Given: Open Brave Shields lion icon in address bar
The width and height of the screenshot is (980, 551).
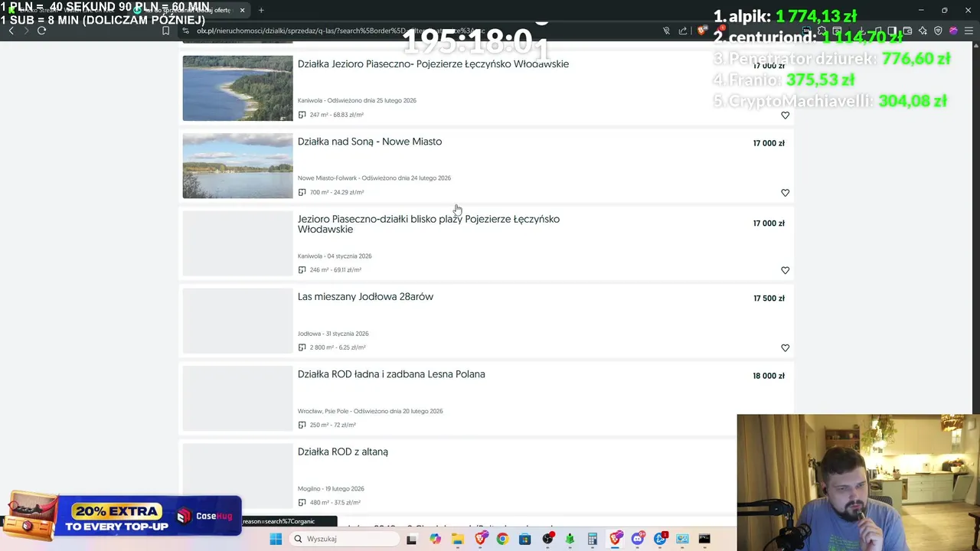Looking at the screenshot, I should [701, 31].
